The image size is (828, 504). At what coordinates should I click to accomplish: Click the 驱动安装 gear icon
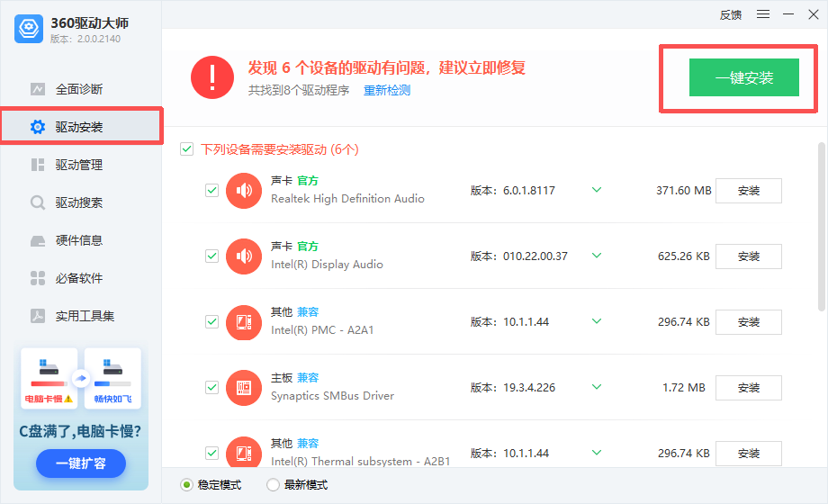[x=38, y=127]
